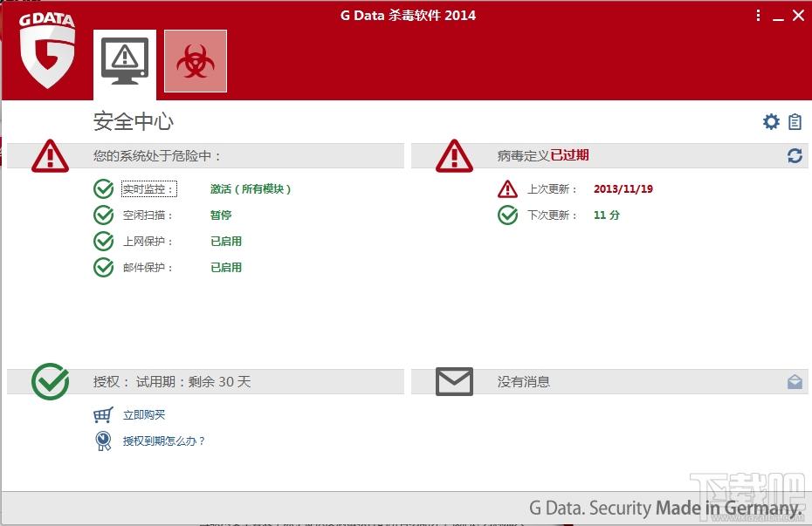Click the last update date 2013/11/19

coord(623,188)
